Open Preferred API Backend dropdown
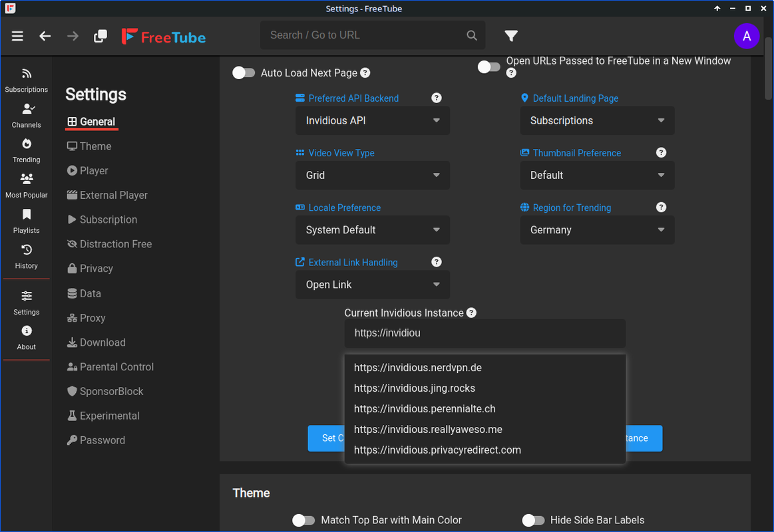 (373, 120)
